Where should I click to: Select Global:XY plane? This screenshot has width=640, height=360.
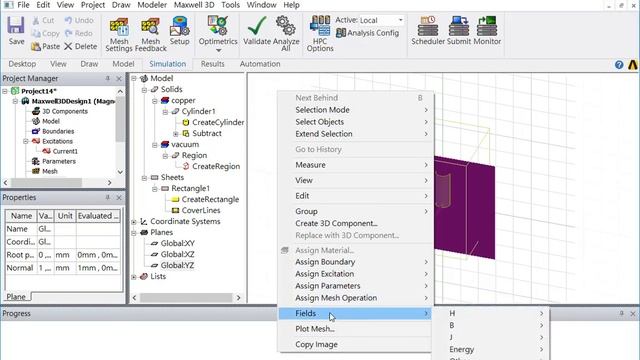178,244
